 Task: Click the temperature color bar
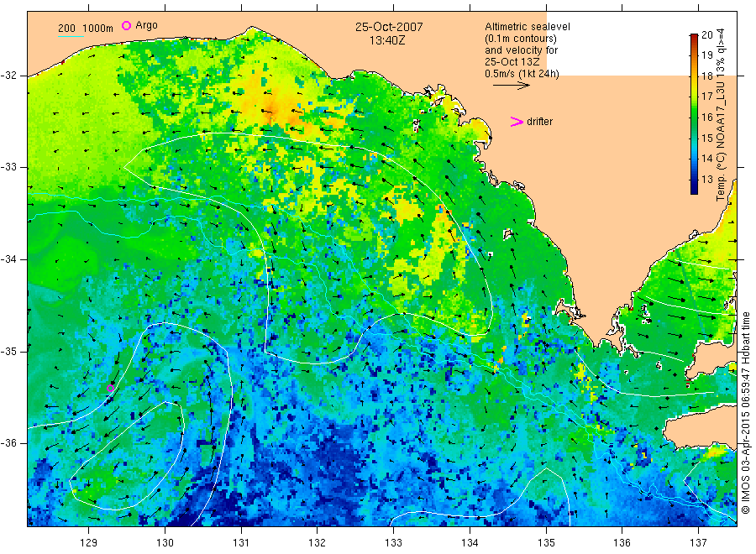point(695,114)
